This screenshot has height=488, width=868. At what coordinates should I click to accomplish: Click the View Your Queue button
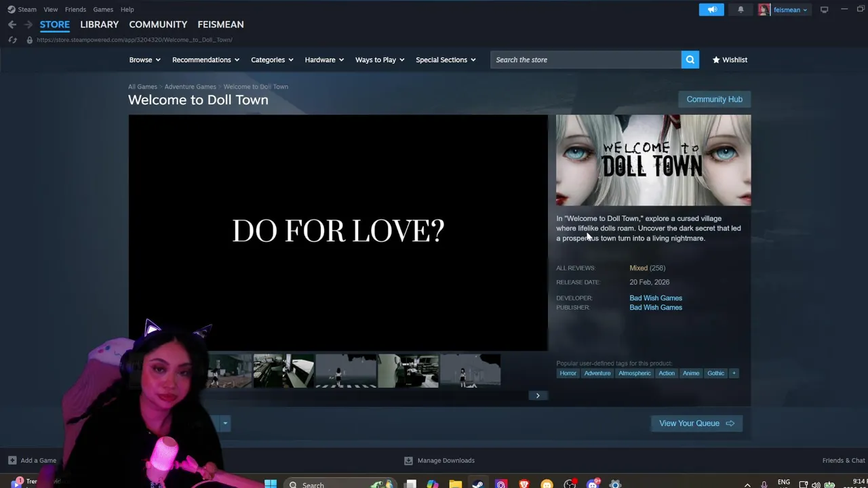point(696,423)
